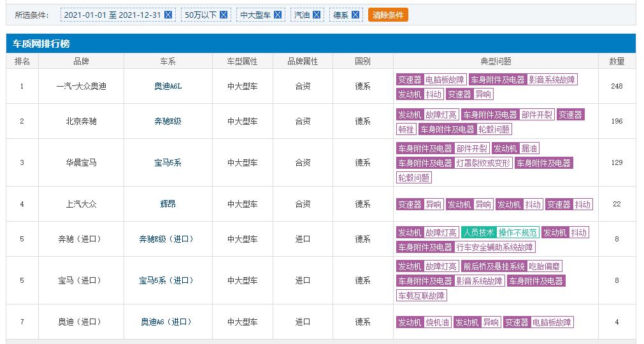
Task: Click the 发动机 抖动 tag in 辉昂 row
Action: click(519, 204)
